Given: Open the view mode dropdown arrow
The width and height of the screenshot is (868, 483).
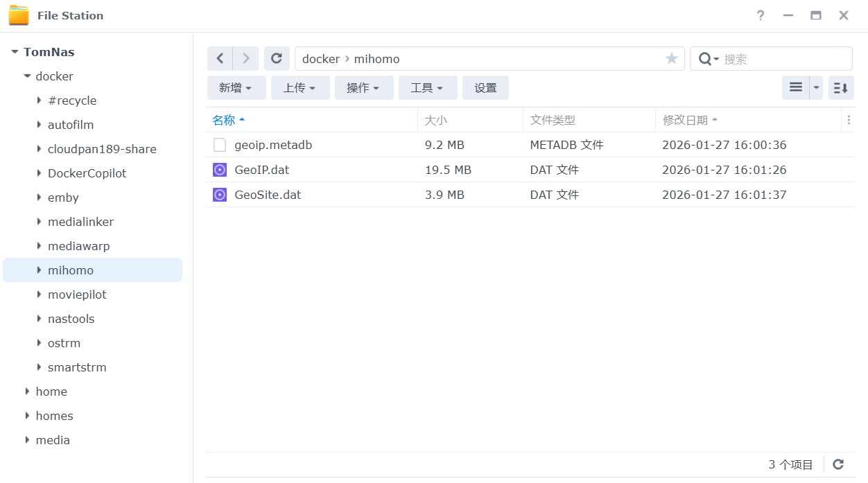Looking at the screenshot, I should [816, 87].
